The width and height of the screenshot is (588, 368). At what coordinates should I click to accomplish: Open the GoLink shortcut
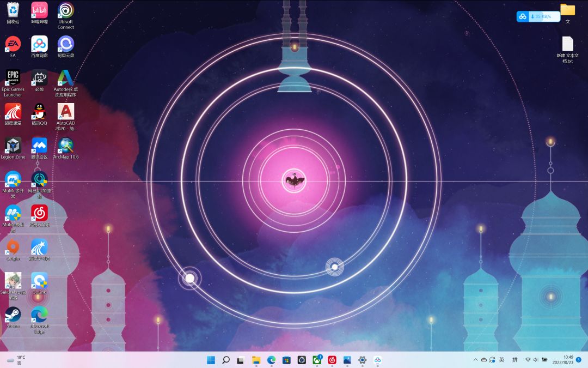[x=39, y=283]
